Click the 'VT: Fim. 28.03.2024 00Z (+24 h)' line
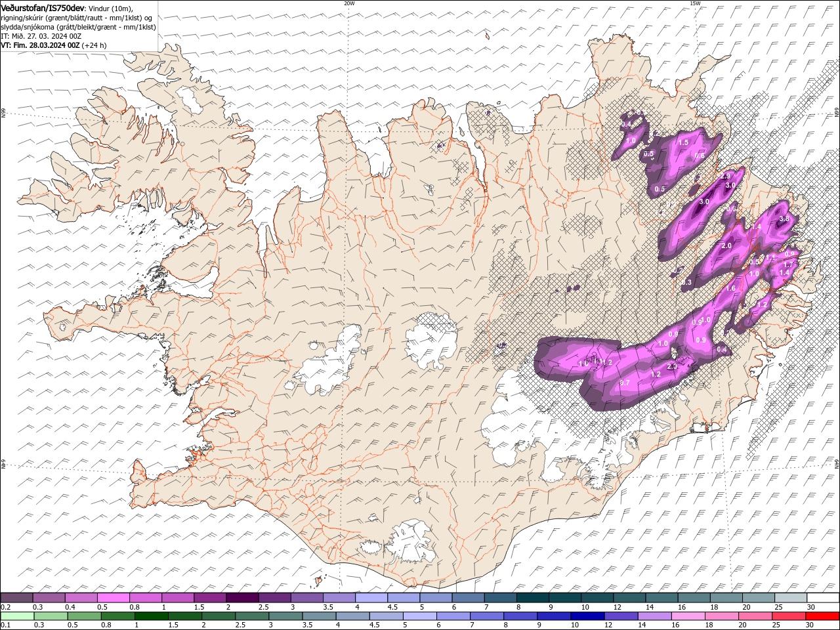This screenshot has height=630, width=840. click(x=54, y=45)
